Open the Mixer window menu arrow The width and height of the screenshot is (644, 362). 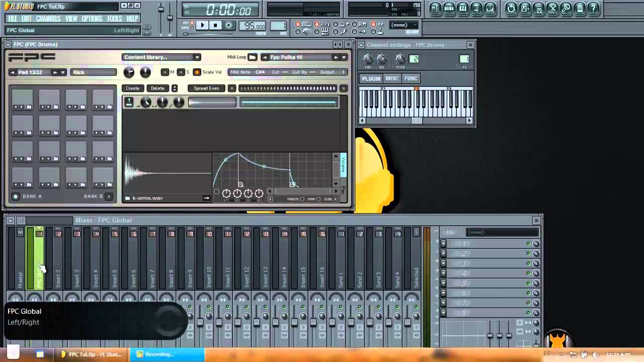coord(10,221)
